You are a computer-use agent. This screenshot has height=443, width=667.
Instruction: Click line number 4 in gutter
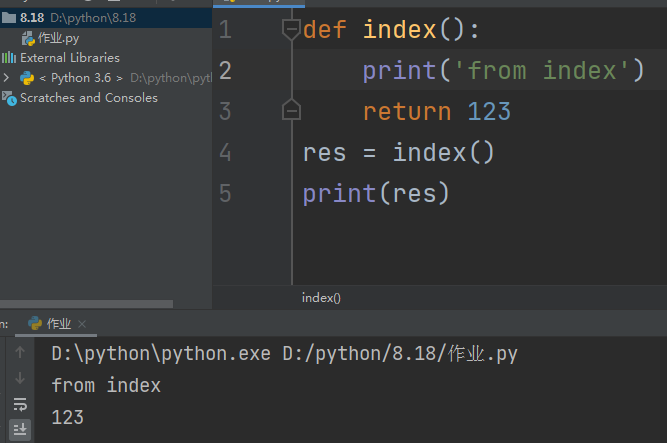click(x=224, y=152)
